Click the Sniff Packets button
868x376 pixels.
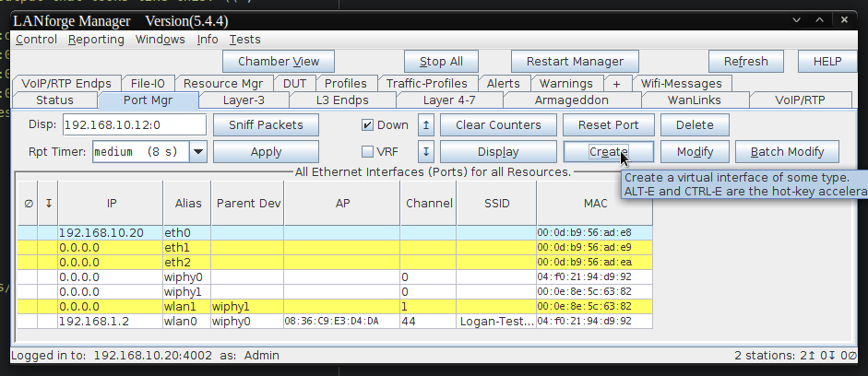[266, 125]
